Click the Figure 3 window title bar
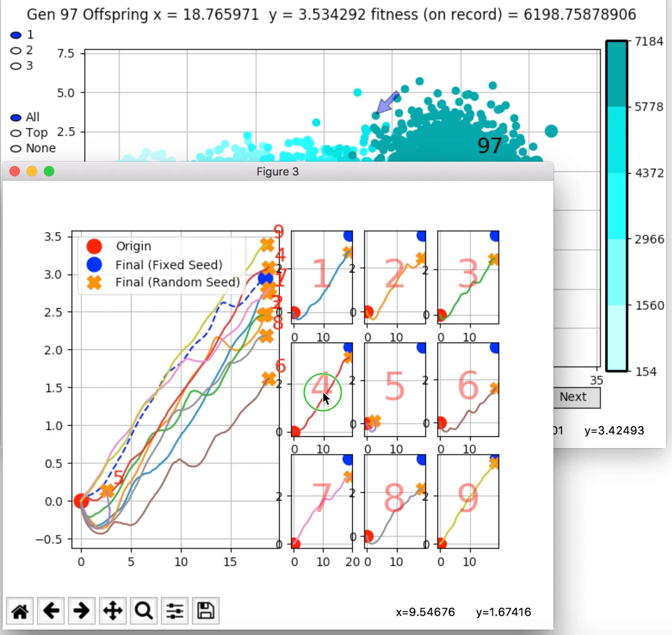The image size is (672, 635). (x=277, y=172)
